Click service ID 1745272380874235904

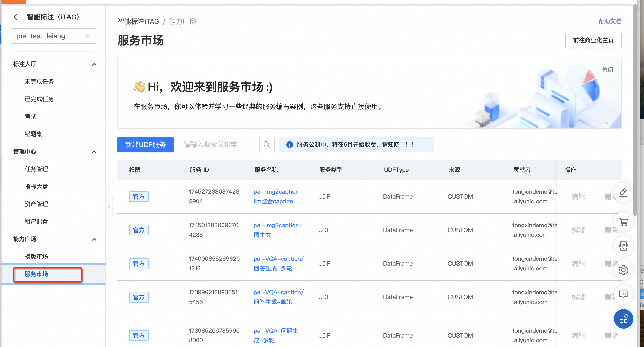tap(214, 197)
